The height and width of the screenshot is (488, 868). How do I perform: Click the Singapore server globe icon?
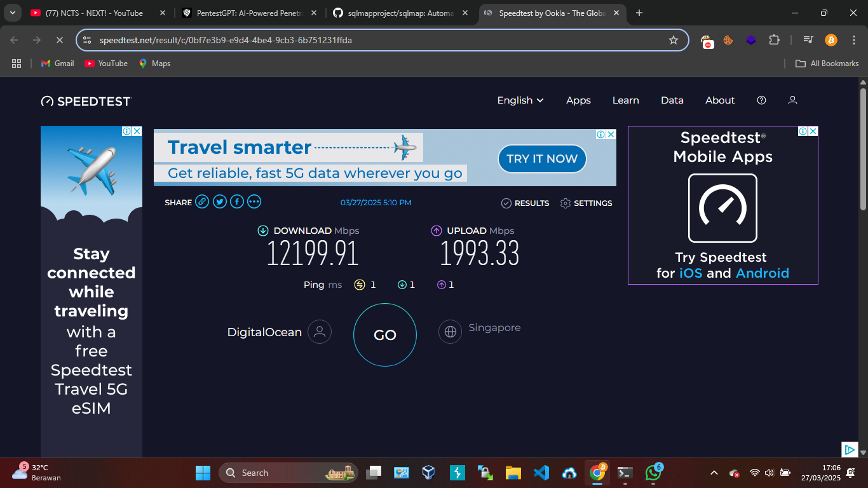click(x=451, y=332)
